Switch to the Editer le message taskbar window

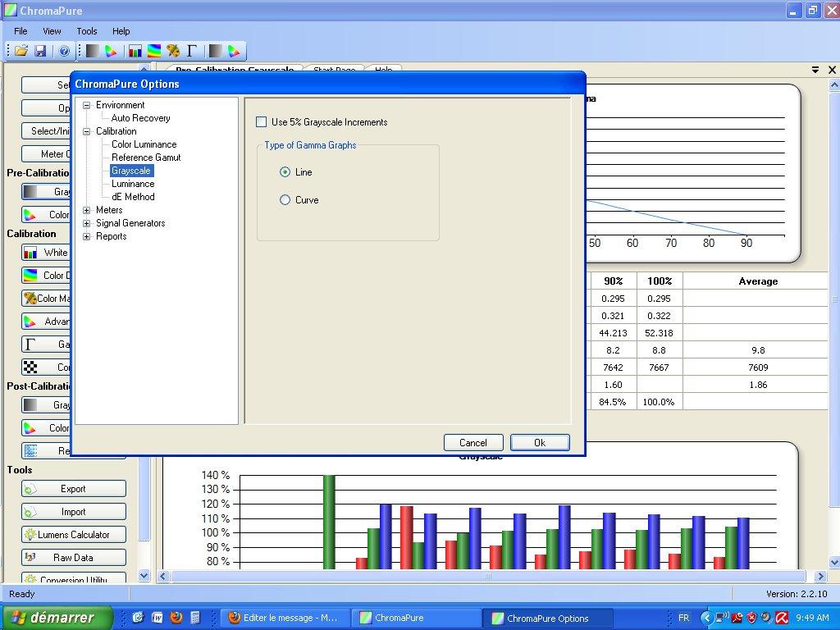point(286,619)
